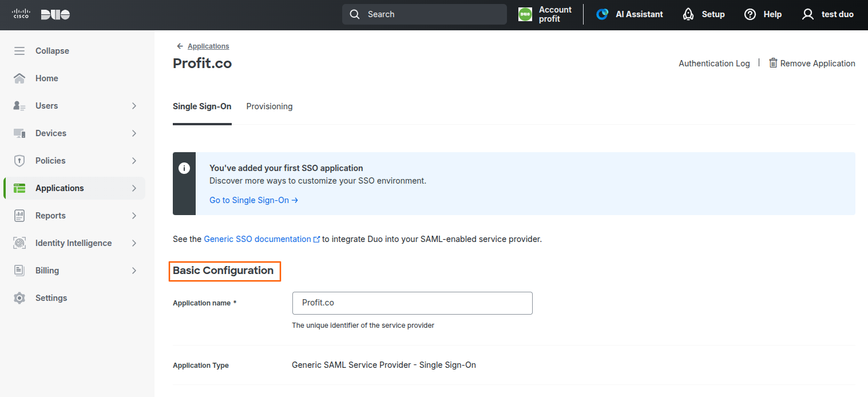Open the test duo user menu

pyautogui.click(x=828, y=14)
